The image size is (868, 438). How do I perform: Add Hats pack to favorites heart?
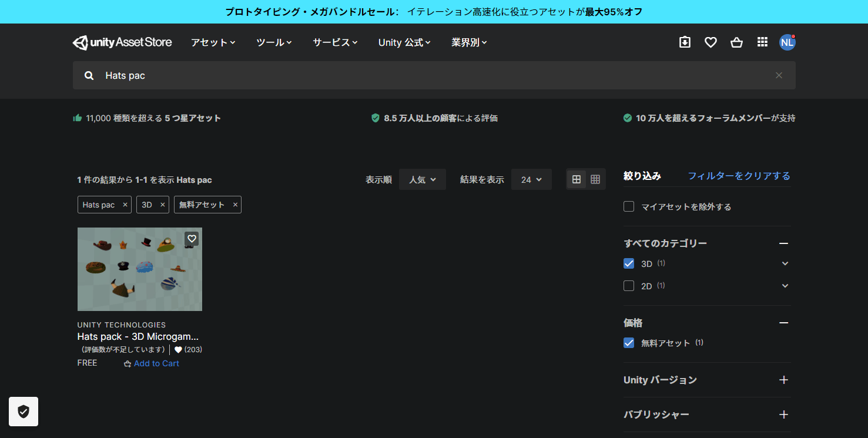coord(192,239)
